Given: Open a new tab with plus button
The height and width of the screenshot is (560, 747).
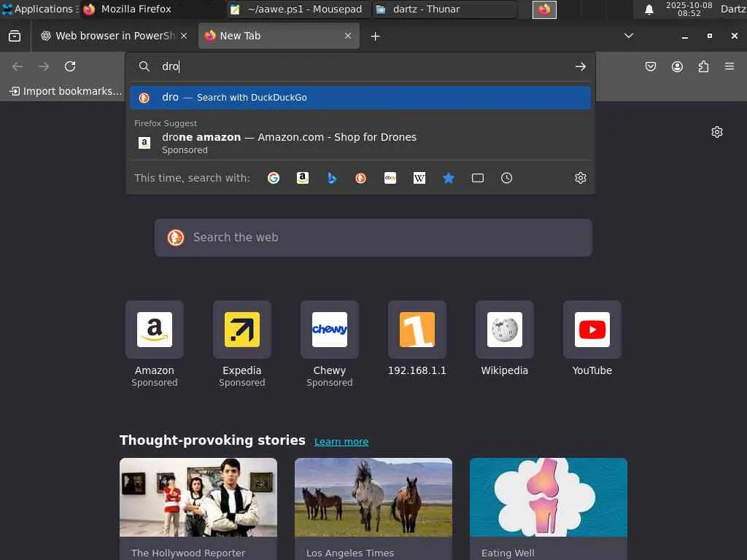Looking at the screenshot, I should pyautogui.click(x=376, y=36).
